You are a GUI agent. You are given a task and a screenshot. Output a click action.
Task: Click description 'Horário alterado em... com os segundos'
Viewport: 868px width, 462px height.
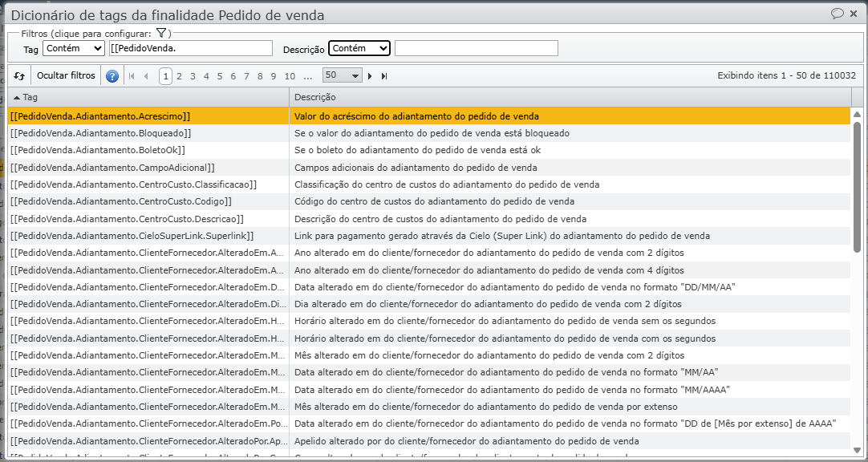coord(505,338)
